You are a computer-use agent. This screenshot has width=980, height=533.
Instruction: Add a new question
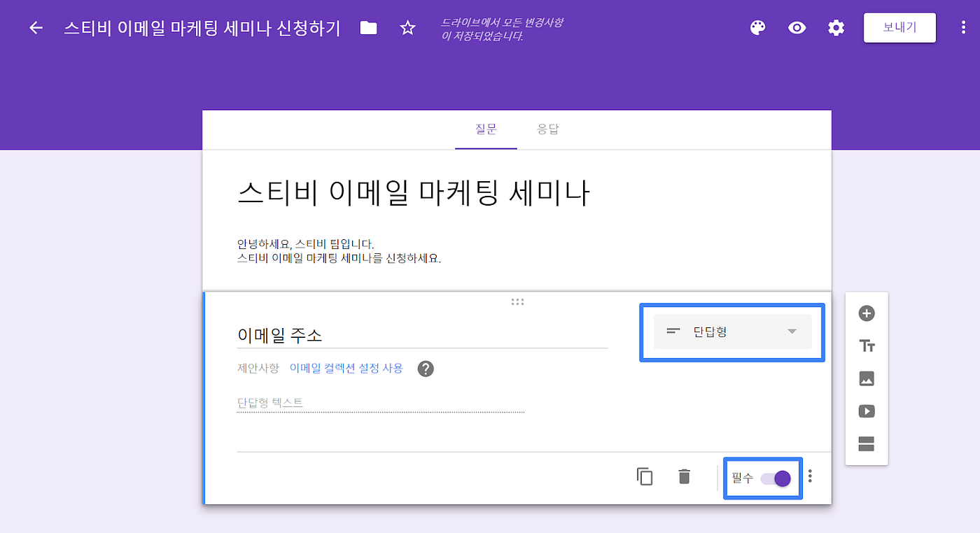coord(867,313)
